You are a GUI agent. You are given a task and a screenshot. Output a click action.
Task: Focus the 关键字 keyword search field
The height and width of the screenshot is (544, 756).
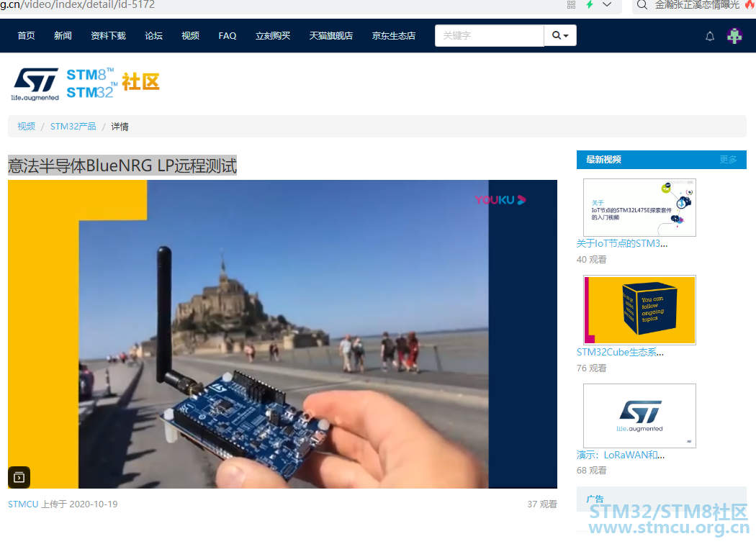coord(490,36)
